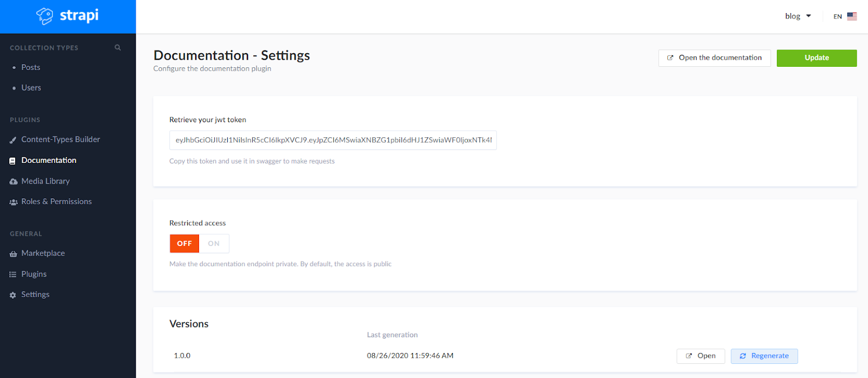868x378 pixels.
Task: Open the Posts collection type
Action: click(31, 67)
